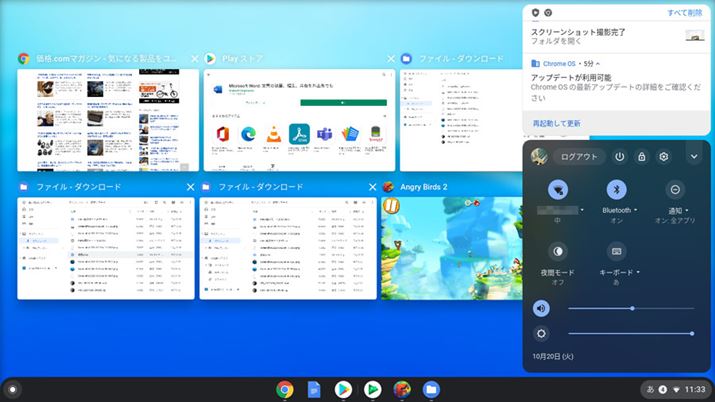This screenshot has height=402, width=715.
Task: Open Chrome browser from the shelf
Action: [285, 389]
